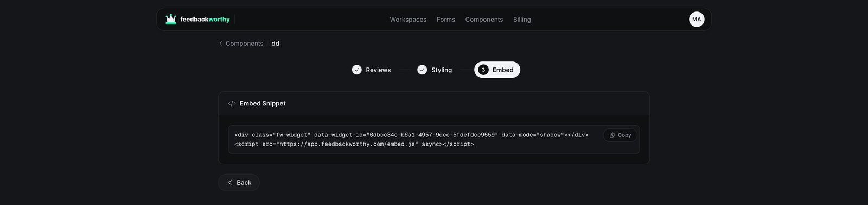Click the Components breadcrumb link
This screenshot has height=205, width=868.
click(x=244, y=44)
